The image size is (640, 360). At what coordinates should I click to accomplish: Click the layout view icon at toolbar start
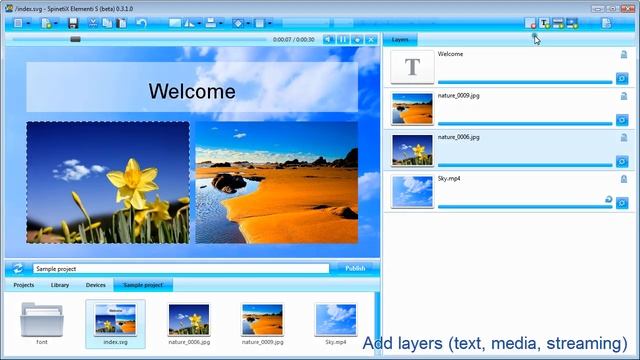(x=18, y=23)
